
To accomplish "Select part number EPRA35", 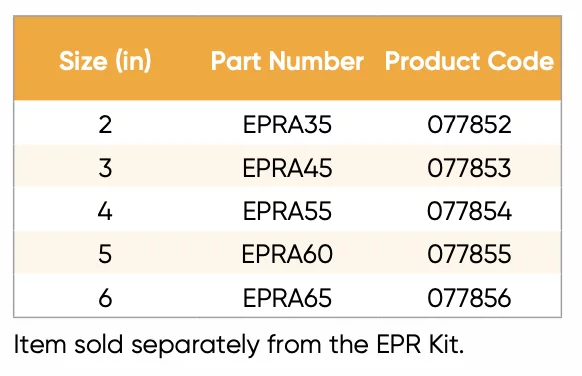I will [x=287, y=125].
